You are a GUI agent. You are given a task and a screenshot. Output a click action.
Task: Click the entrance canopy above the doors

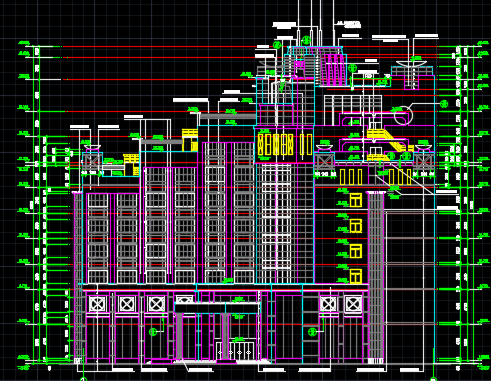click(217, 308)
